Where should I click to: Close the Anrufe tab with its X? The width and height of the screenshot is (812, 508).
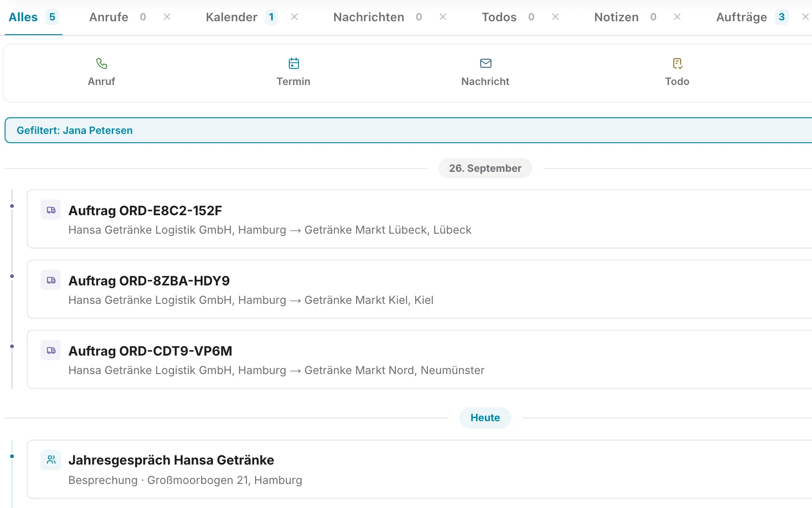[x=167, y=17]
